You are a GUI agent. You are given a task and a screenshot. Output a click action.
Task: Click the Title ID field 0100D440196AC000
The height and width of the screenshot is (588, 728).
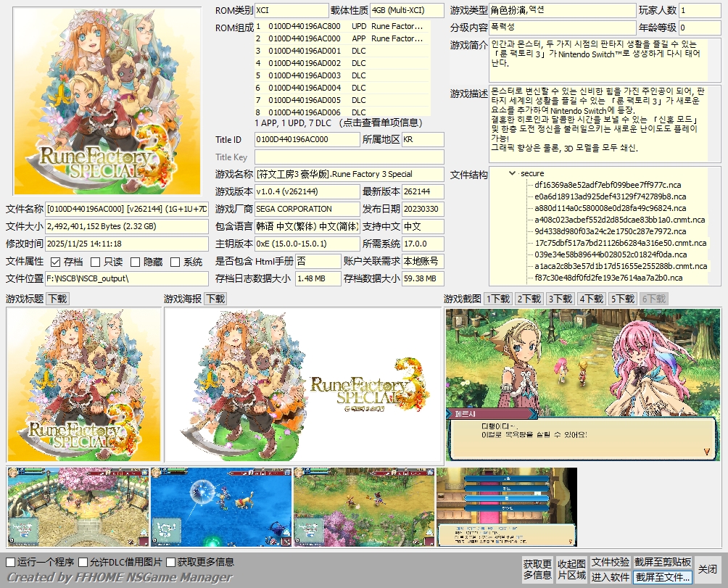tap(307, 139)
